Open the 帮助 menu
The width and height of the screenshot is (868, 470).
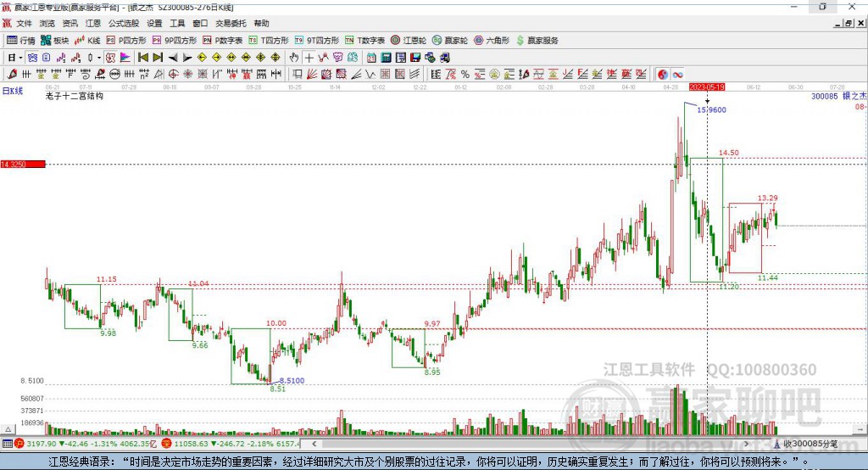click(261, 23)
